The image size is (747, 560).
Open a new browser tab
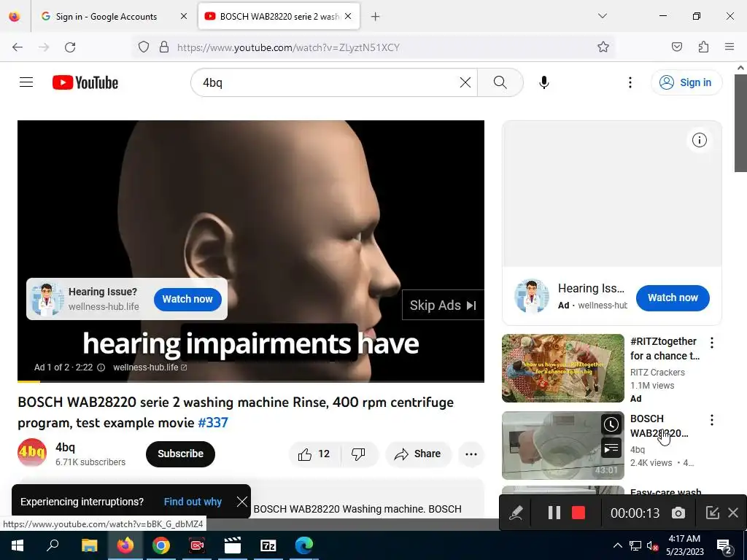[x=376, y=17]
